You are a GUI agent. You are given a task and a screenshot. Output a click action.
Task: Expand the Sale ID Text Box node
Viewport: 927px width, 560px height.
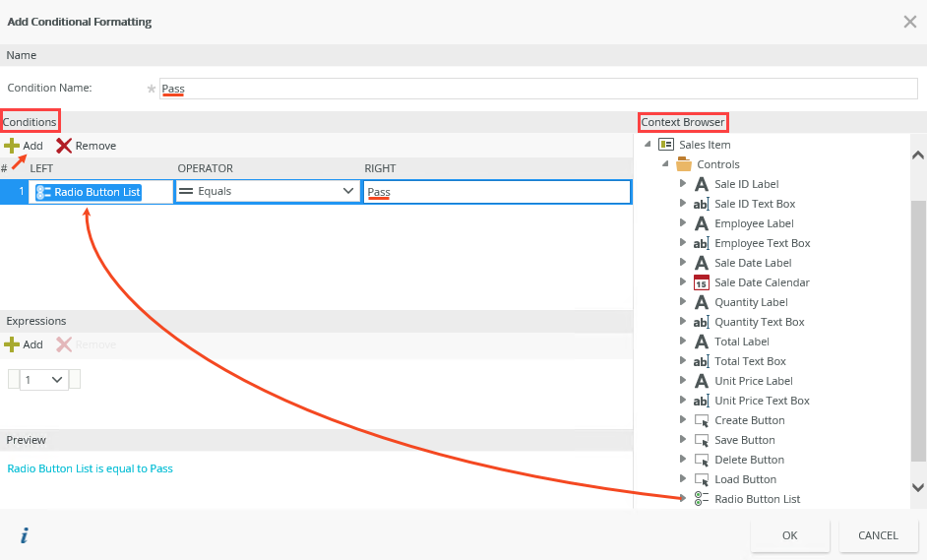click(x=683, y=204)
